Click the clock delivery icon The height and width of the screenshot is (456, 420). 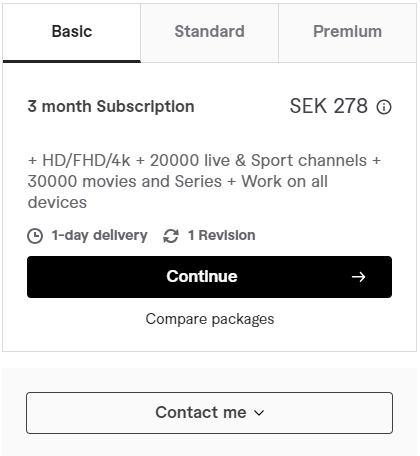(x=35, y=236)
